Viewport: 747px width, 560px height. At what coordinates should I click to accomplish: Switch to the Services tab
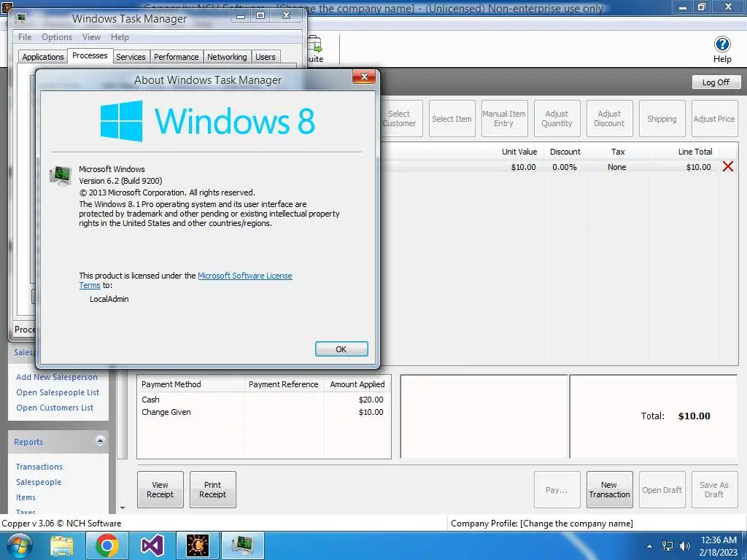pos(131,57)
